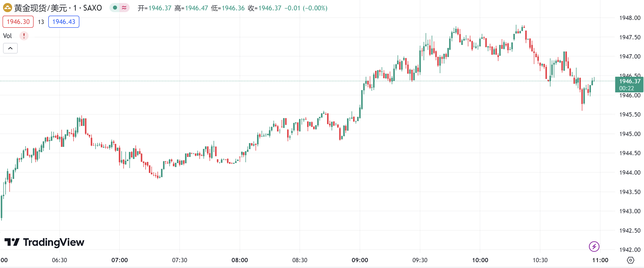Click the 开=1946.37 open value
Screen dimensions: 644x268
click(154, 8)
